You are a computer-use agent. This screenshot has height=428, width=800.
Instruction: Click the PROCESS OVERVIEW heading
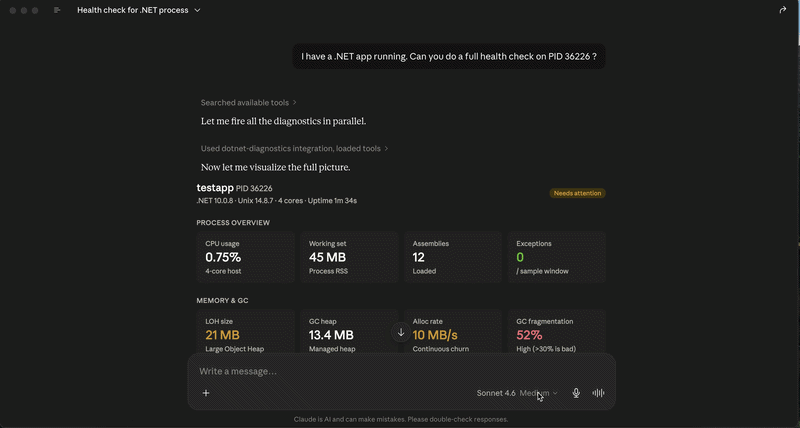click(x=233, y=223)
